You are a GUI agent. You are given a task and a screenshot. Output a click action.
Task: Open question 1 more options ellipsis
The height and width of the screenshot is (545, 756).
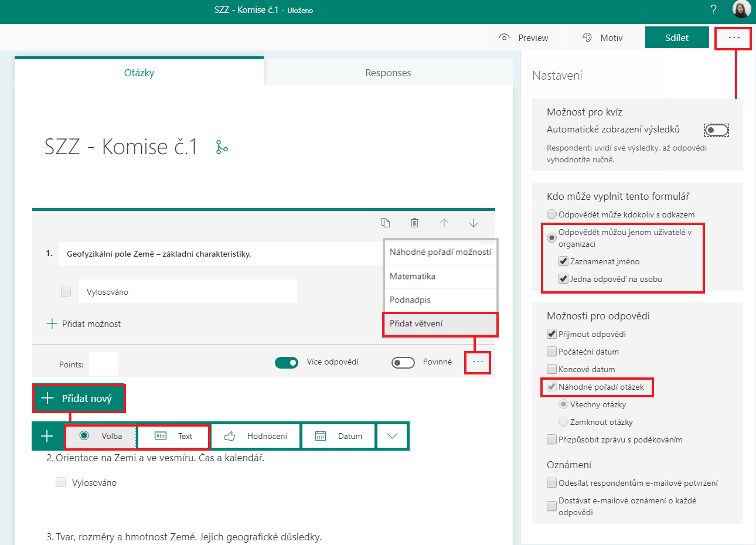[478, 362]
